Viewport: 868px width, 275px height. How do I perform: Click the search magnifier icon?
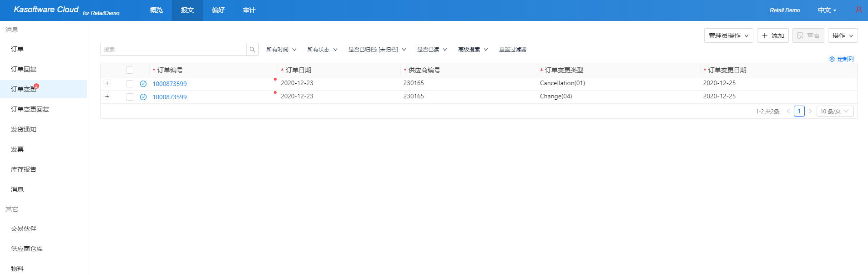click(x=252, y=50)
